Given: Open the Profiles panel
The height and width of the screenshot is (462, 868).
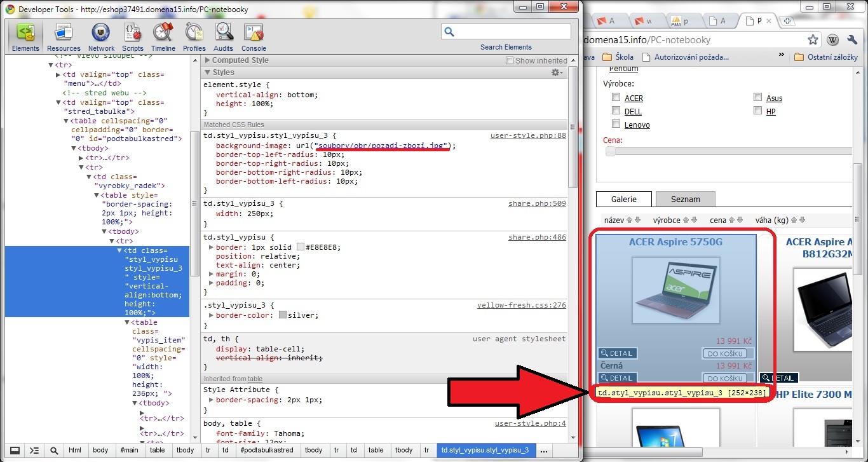Looking at the screenshot, I should [194, 37].
